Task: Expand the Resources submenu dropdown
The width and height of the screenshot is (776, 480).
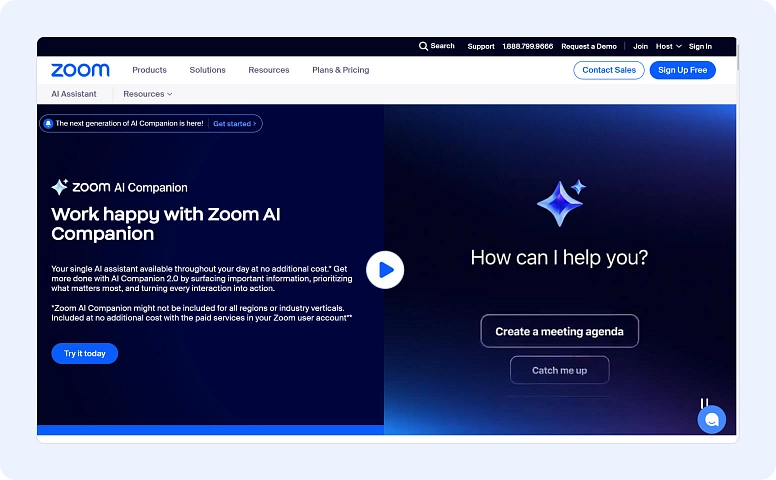Action: (147, 94)
